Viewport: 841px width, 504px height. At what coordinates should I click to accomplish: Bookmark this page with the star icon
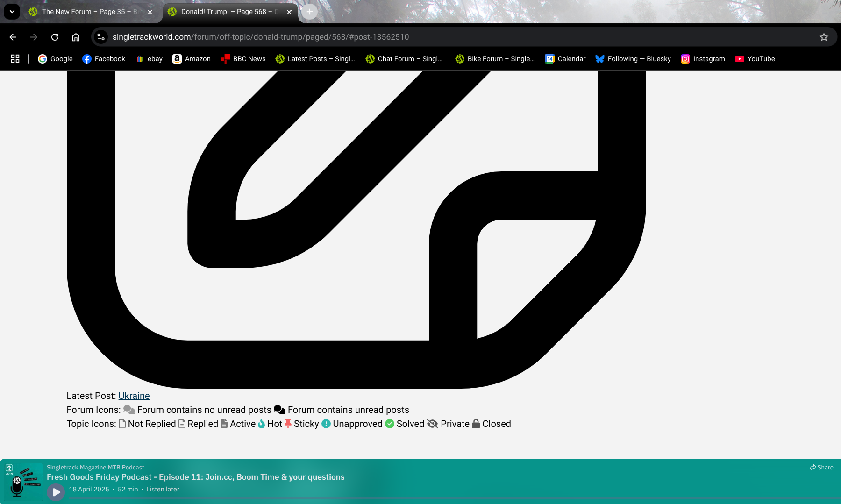pyautogui.click(x=824, y=37)
